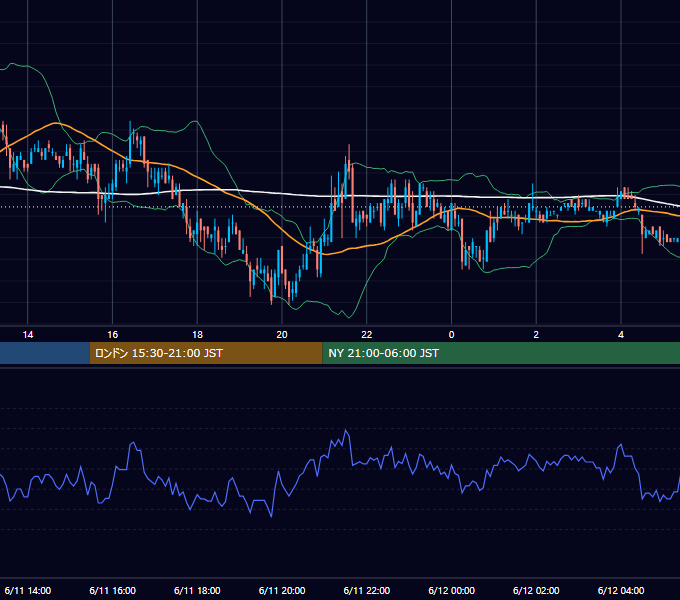Click the 16 hour axis label
680x600 pixels.
112,335
